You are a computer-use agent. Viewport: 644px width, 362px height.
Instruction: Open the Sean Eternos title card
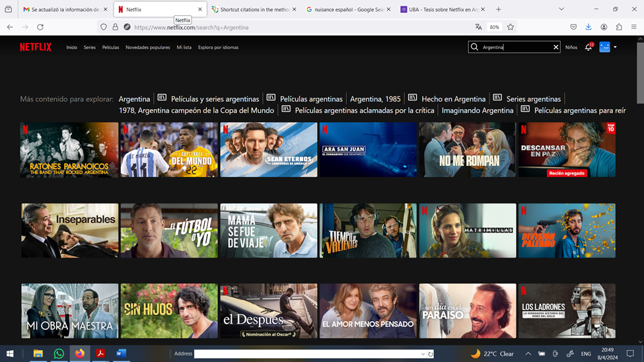point(269,149)
